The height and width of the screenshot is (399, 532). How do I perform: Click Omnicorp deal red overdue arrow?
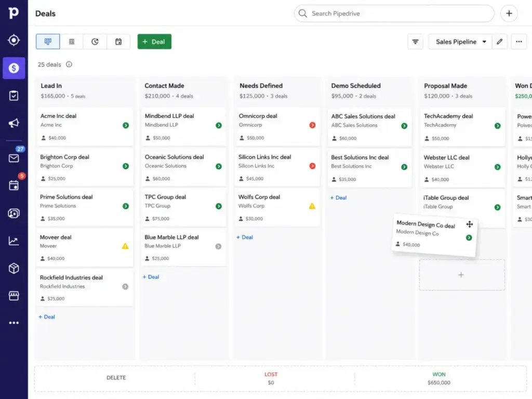pos(312,125)
